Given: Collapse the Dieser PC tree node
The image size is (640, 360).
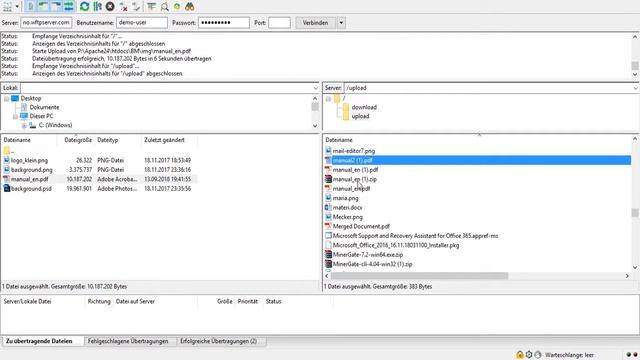Looking at the screenshot, I should (16, 117).
